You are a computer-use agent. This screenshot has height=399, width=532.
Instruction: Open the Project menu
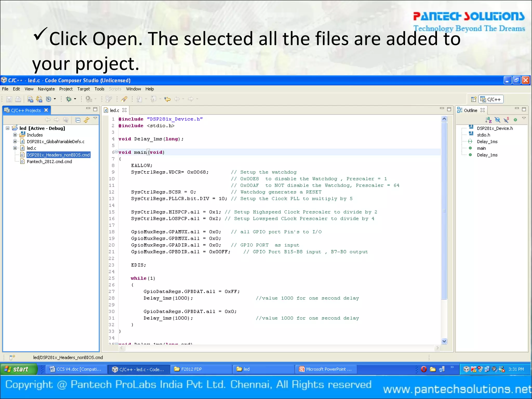(x=66, y=89)
